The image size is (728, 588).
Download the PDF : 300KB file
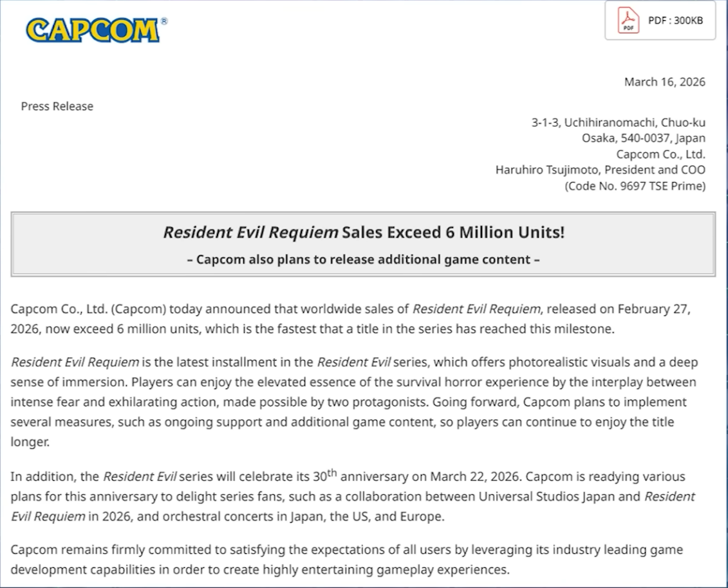click(x=660, y=21)
